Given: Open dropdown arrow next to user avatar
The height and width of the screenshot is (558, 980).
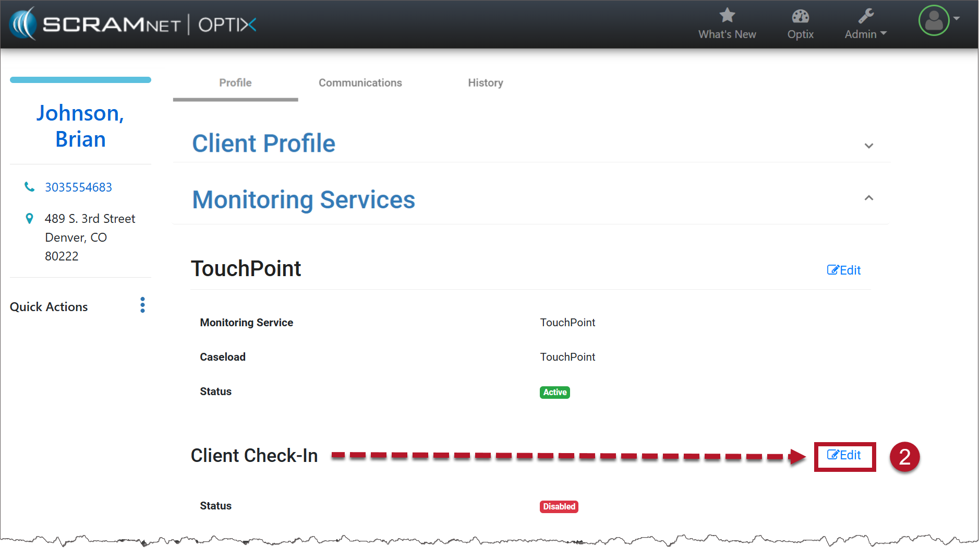Looking at the screenshot, I should pyautogui.click(x=957, y=18).
